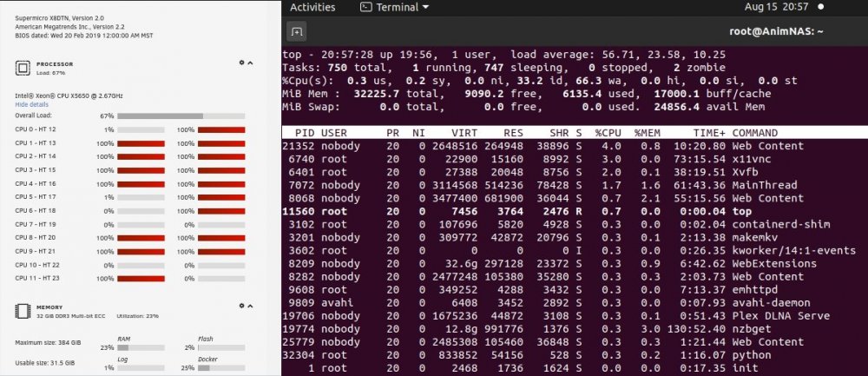Select the kworker/14:1-events row
Image resolution: width=868 pixels, height=376 pixels.
[x=574, y=250]
